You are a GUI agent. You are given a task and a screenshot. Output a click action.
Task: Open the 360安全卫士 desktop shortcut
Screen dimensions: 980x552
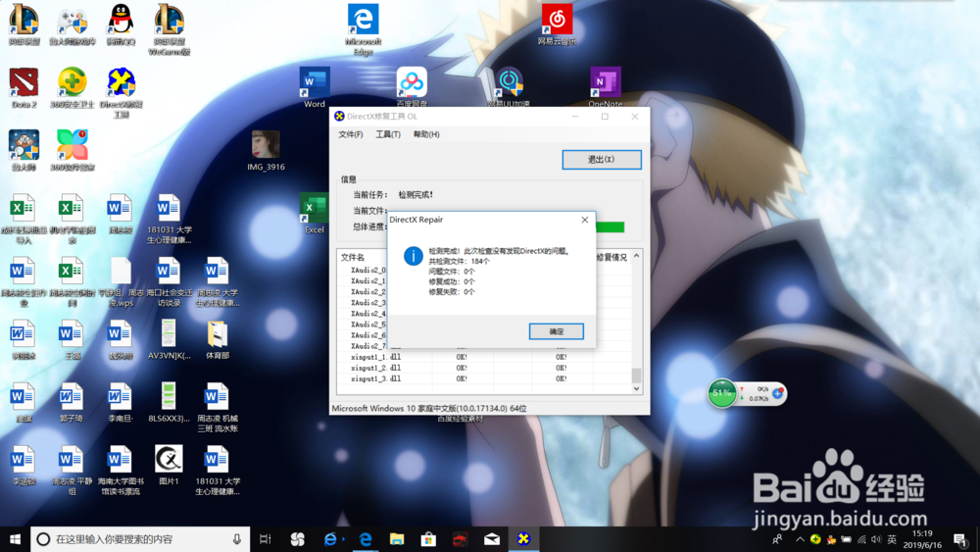(73, 88)
